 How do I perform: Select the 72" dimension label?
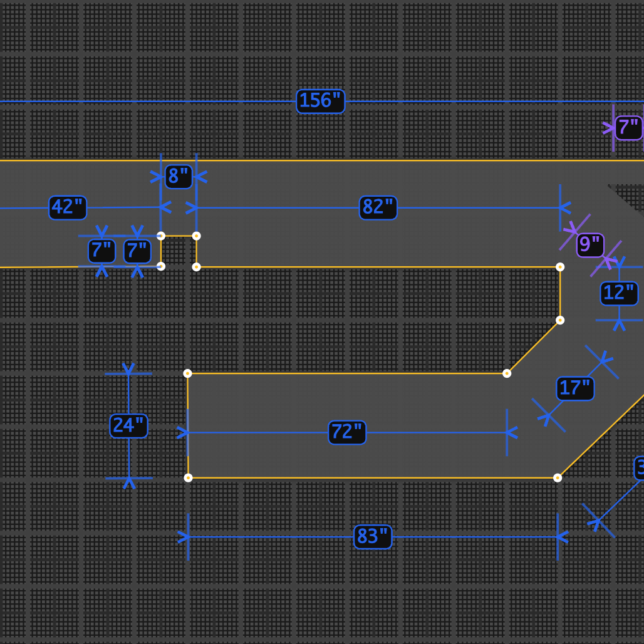(x=346, y=432)
